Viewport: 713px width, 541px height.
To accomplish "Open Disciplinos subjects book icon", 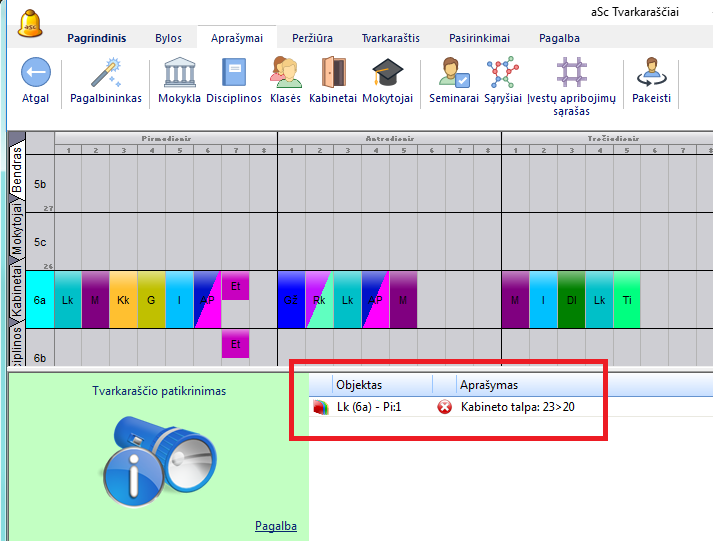I will (x=234, y=74).
